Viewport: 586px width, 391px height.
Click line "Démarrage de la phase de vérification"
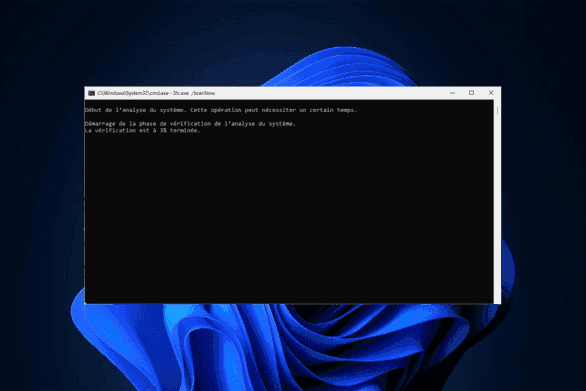pos(190,124)
